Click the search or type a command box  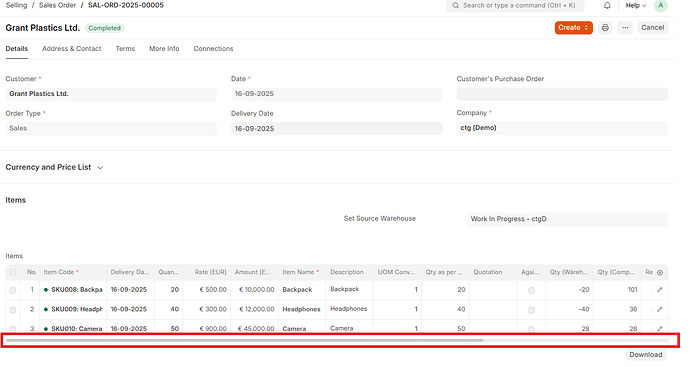click(x=515, y=5)
